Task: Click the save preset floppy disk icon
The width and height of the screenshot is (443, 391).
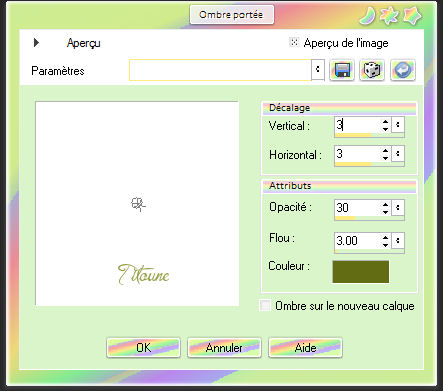Action: pyautogui.click(x=342, y=70)
